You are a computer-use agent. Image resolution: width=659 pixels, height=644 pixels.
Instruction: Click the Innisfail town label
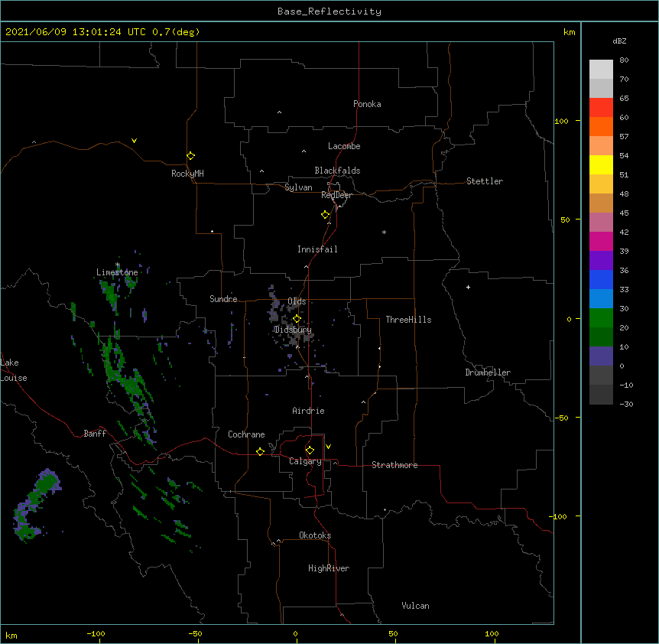(x=317, y=249)
